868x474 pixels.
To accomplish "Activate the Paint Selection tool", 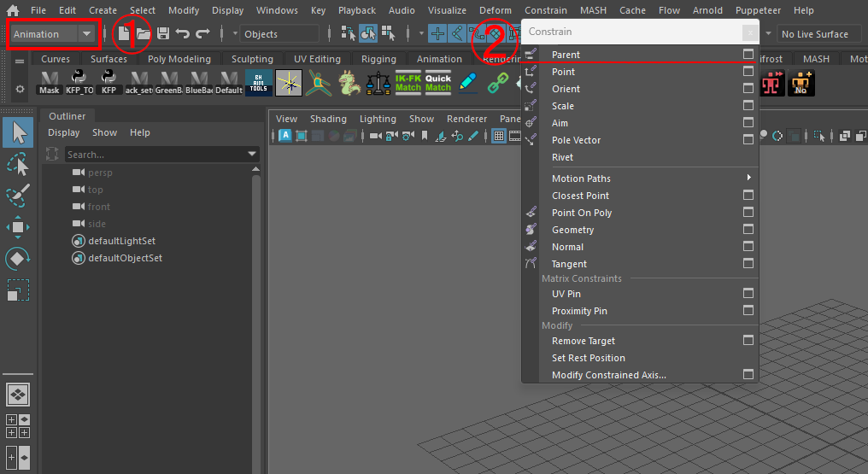I will point(18,196).
